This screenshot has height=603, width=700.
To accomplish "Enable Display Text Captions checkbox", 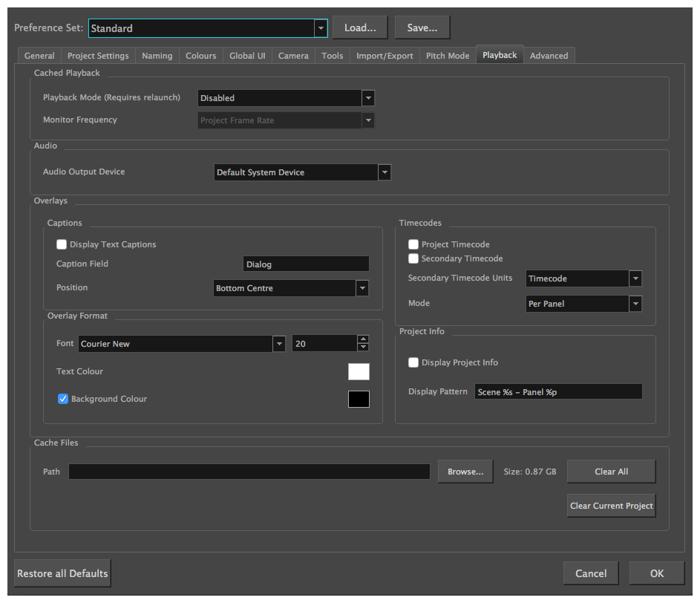I will click(62, 244).
